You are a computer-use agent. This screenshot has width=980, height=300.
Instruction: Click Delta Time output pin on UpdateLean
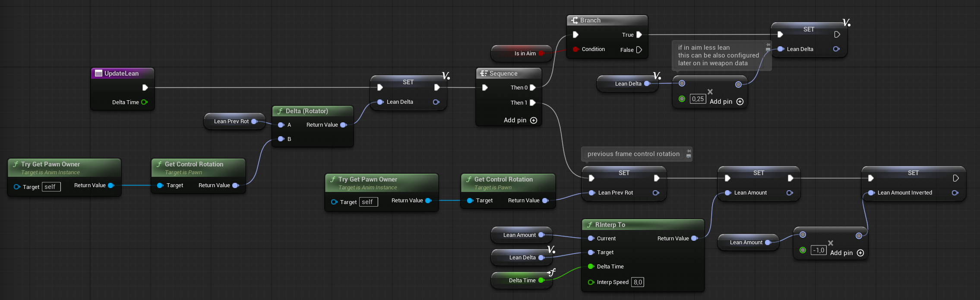(x=144, y=102)
